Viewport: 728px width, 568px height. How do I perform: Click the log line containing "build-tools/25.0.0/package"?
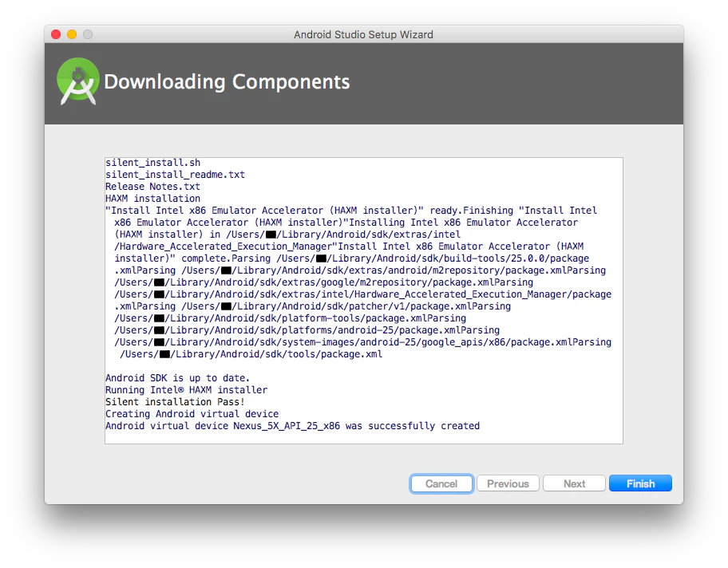351,258
